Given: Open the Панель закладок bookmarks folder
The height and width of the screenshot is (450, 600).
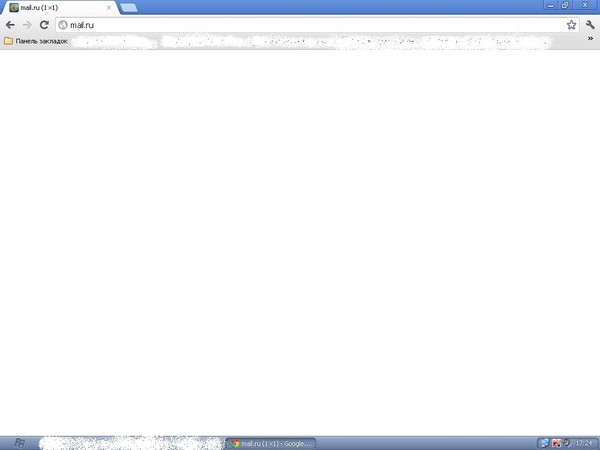Looking at the screenshot, I should (36, 41).
